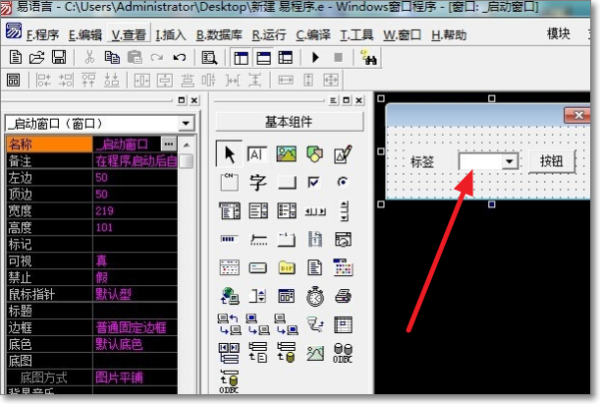600x404 pixels.
Task: Click the Cut scissors icon
Action: click(x=89, y=57)
